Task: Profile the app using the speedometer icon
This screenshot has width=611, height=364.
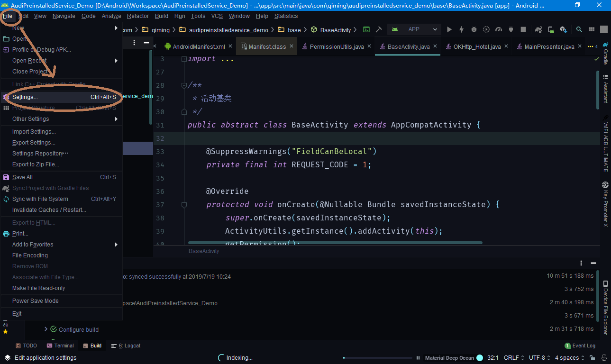Action: (x=499, y=29)
